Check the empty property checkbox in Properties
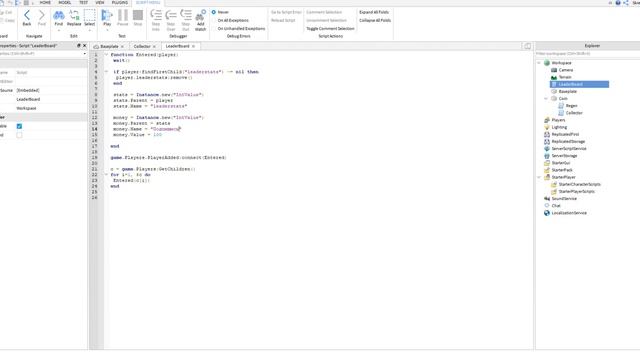The image size is (640, 360). click(19, 135)
